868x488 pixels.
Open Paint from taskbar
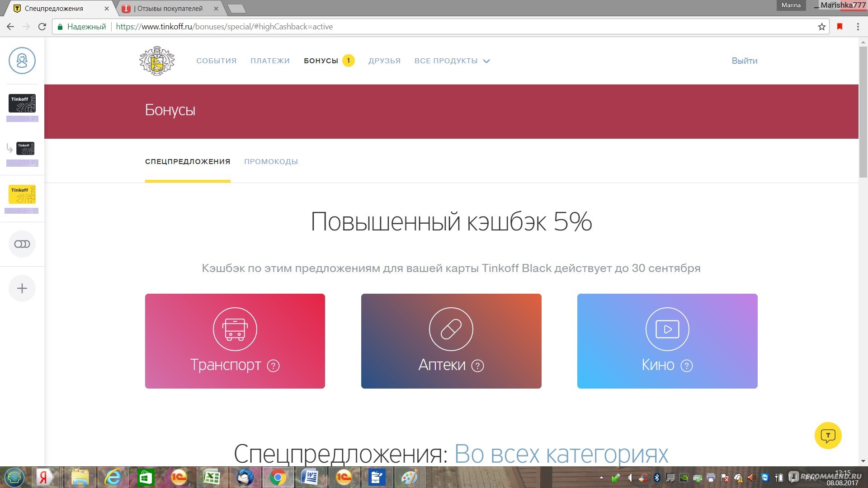click(x=409, y=477)
